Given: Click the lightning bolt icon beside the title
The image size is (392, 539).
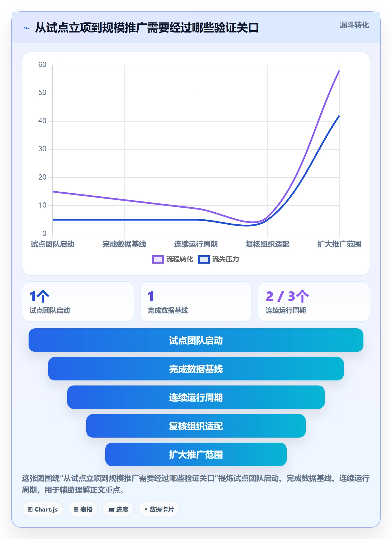Looking at the screenshot, I should click(27, 28).
